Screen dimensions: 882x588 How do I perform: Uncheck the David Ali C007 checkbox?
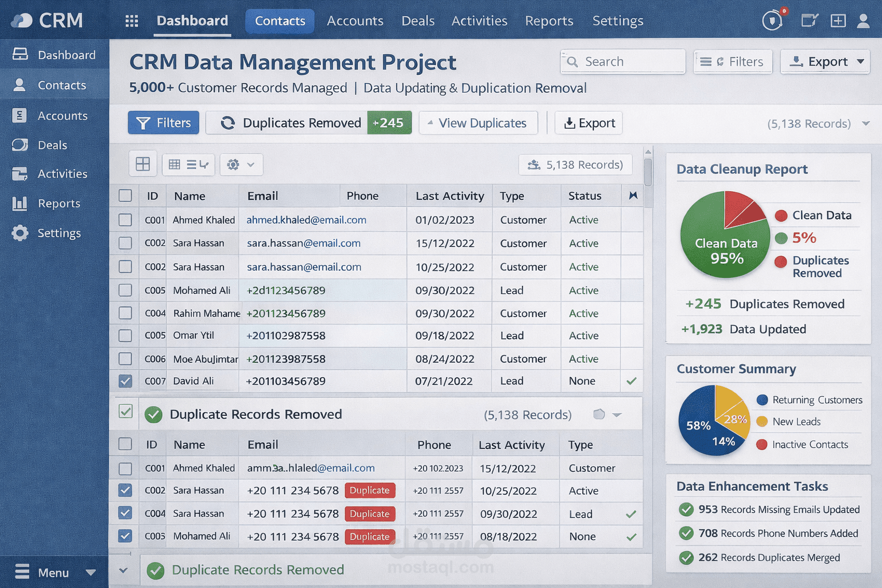click(125, 381)
